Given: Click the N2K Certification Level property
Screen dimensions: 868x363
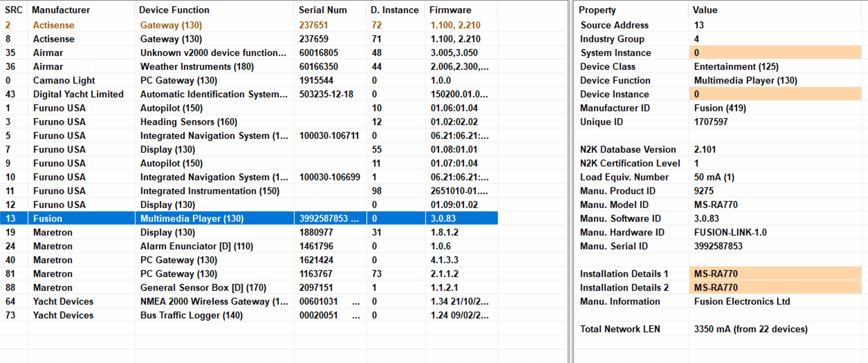Looking at the screenshot, I should pyautogui.click(x=630, y=164).
